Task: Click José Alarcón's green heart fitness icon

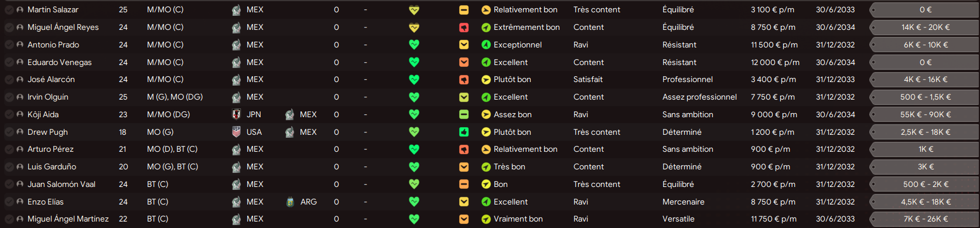Action: coord(414,80)
